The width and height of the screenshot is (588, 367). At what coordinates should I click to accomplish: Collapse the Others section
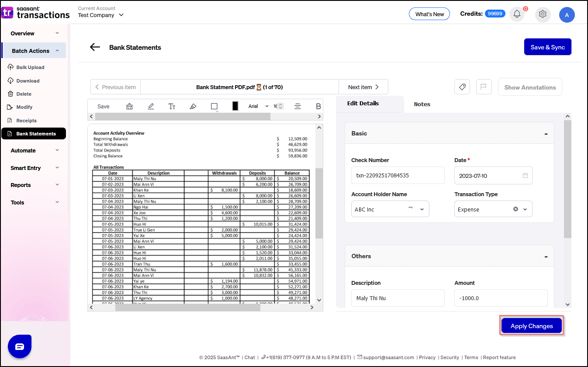(x=546, y=256)
